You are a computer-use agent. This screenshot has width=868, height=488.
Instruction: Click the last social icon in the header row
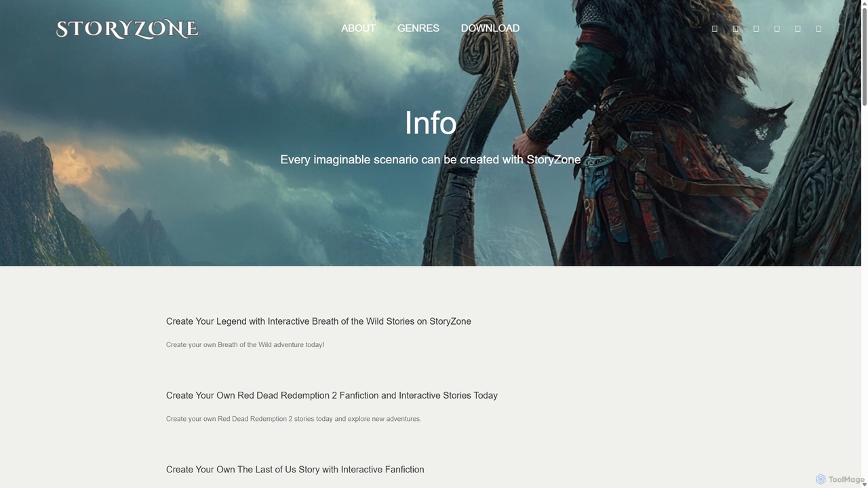(818, 28)
